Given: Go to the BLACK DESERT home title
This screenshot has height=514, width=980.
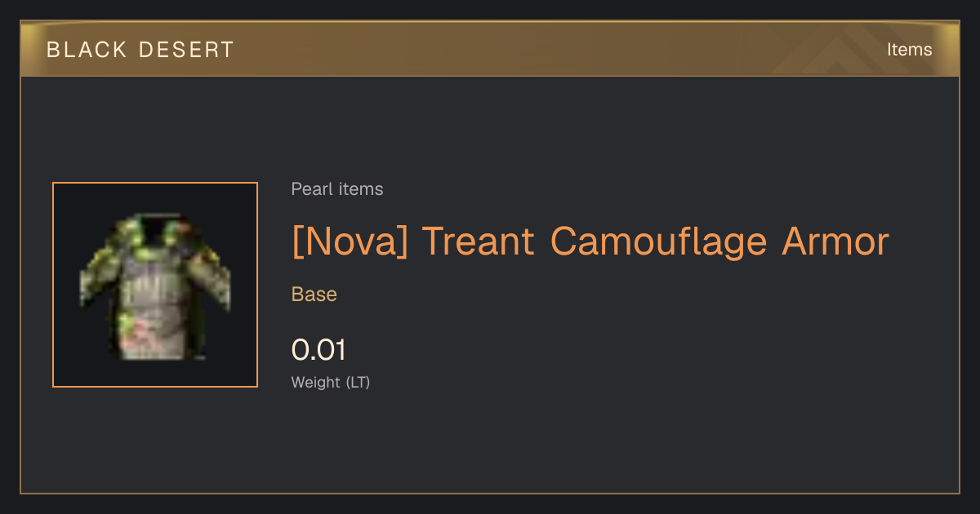Looking at the screenshot, I should coord(140,50).
